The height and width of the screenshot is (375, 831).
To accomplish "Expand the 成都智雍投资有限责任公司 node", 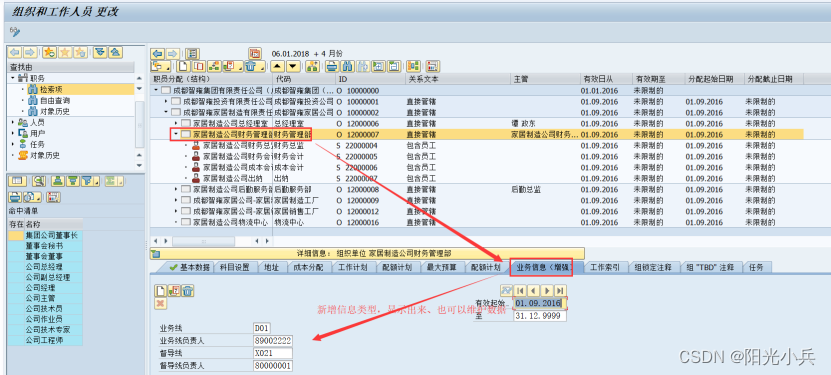I will [x=166, y=101].
